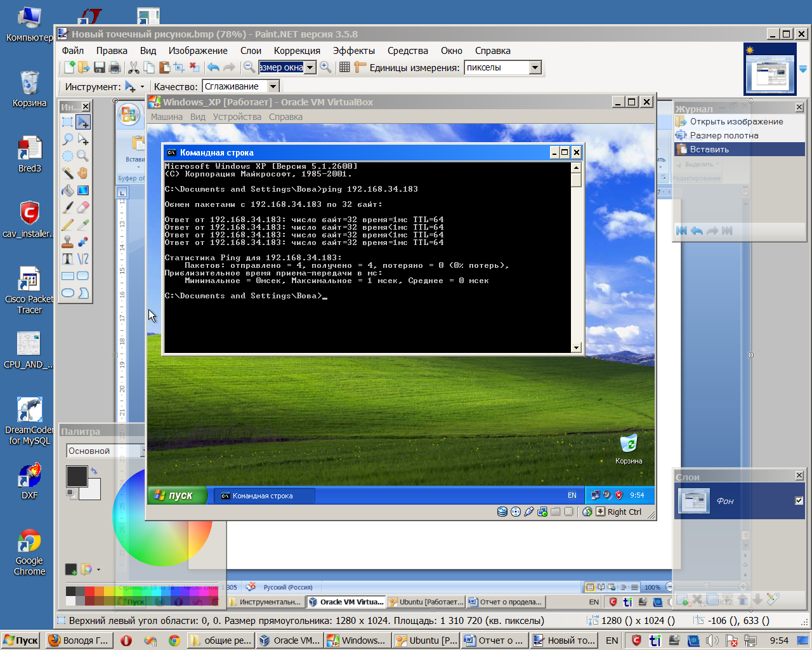Viewport: 812px width, 650px height.
Task: Open the Эффекты menu
Action: tap(354, 51)
